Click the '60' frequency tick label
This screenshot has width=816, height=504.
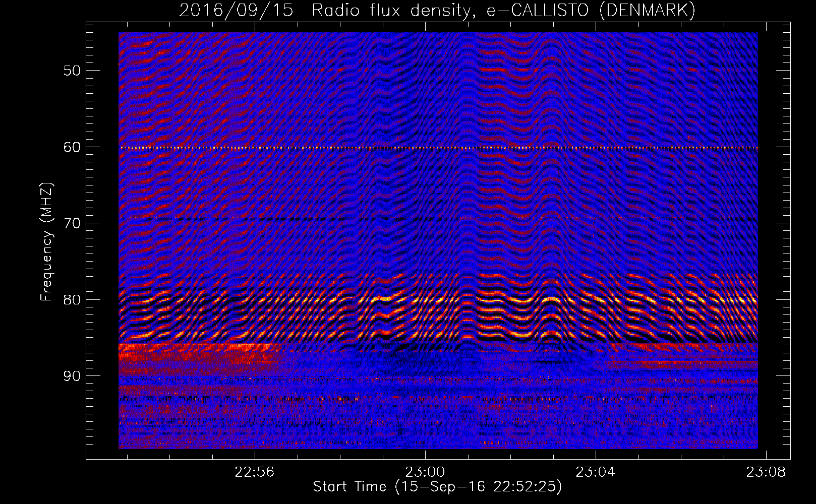point(72,147)
